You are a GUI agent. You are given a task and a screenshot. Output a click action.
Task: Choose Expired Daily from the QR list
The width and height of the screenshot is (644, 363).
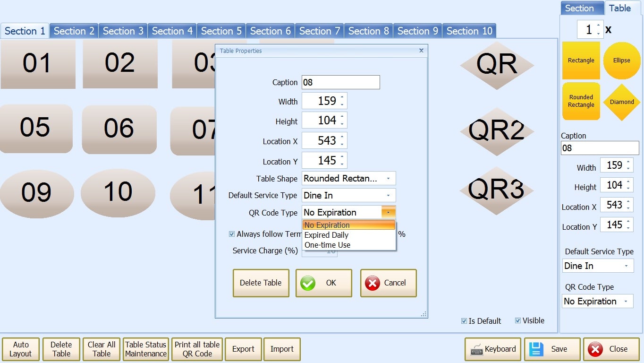(327, 235)
